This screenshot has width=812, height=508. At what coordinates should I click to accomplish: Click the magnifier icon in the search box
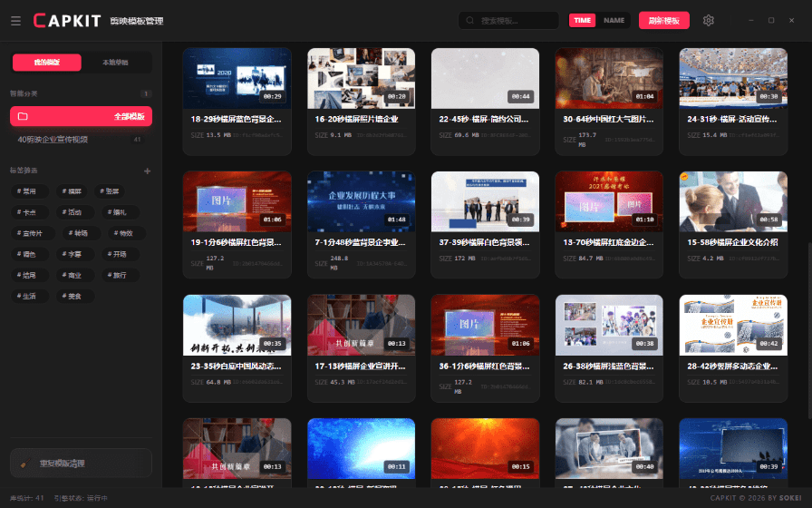(470, 20)
